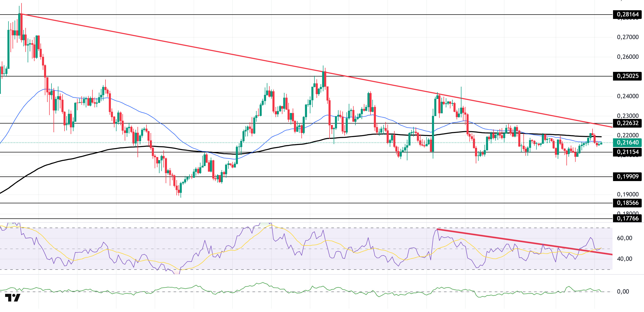
Task: Click the 0,17766 bottom price level label
Action: pyautogui.click(x=627, y=219)
